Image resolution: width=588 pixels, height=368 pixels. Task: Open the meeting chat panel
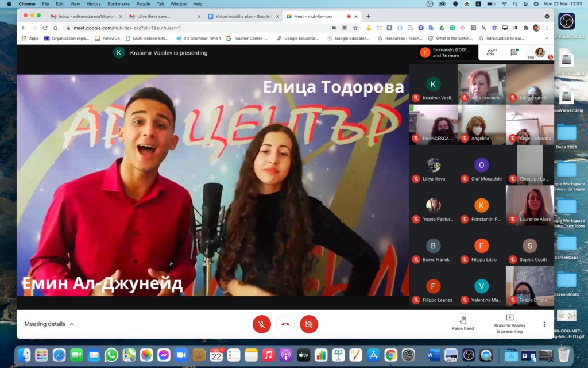(x=514, y=52)
